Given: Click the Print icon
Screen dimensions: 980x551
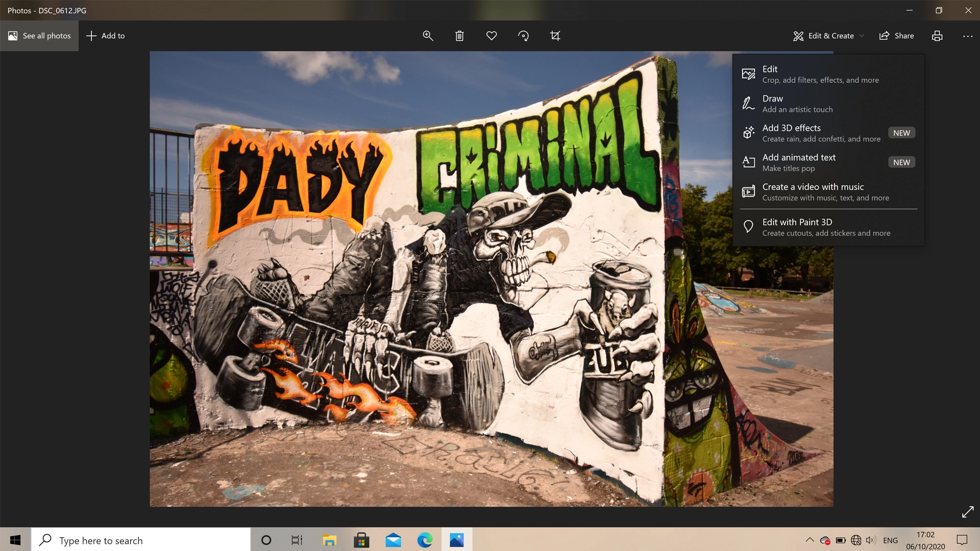Looking at the screenshot, I should (x=937, y=36).
